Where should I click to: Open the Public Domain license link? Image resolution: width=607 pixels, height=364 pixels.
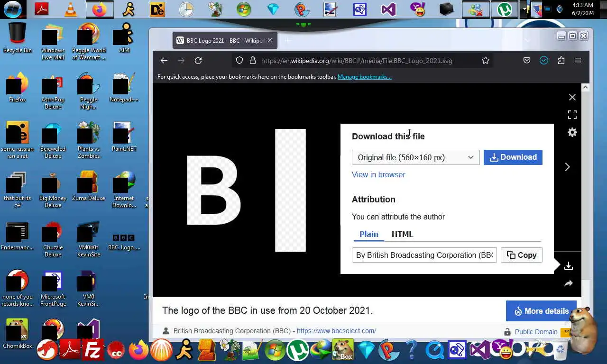pos(536,332)
